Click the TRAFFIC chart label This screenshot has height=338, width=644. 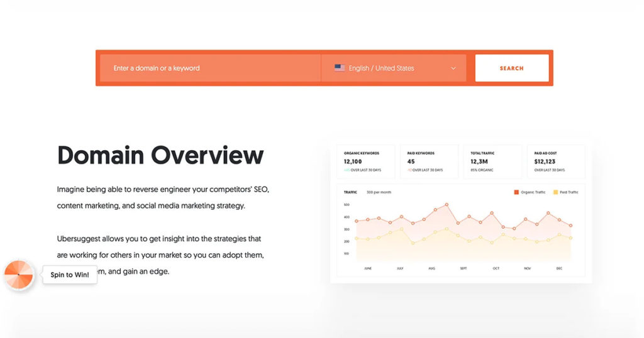tap(350, 192)
